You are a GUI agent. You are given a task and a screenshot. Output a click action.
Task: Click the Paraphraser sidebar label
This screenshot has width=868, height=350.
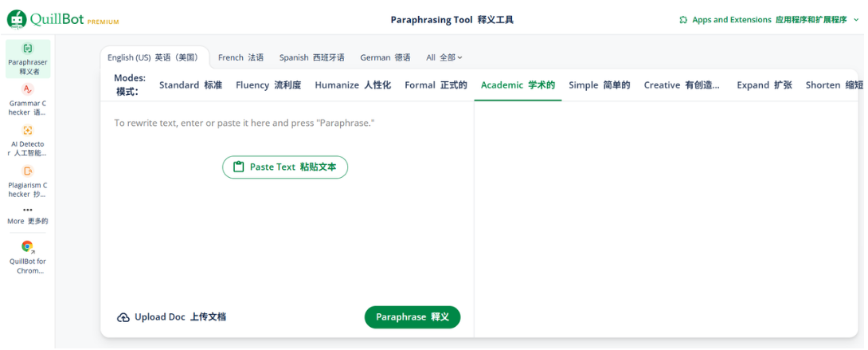tap(28, 66)
